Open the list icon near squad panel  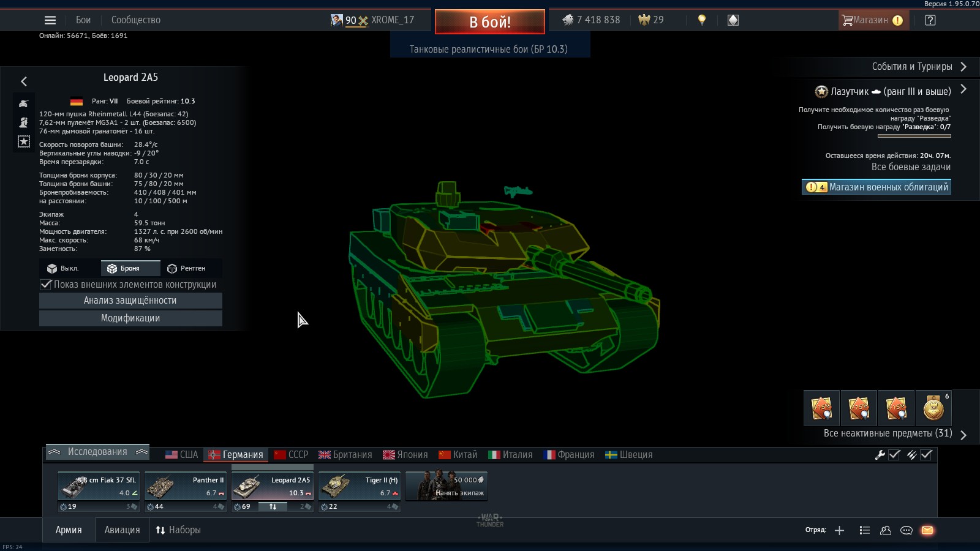click(864, 531)
